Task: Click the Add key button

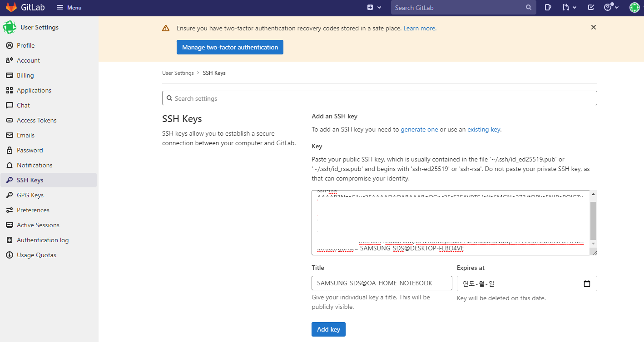Action: click(x=328, y=329)
